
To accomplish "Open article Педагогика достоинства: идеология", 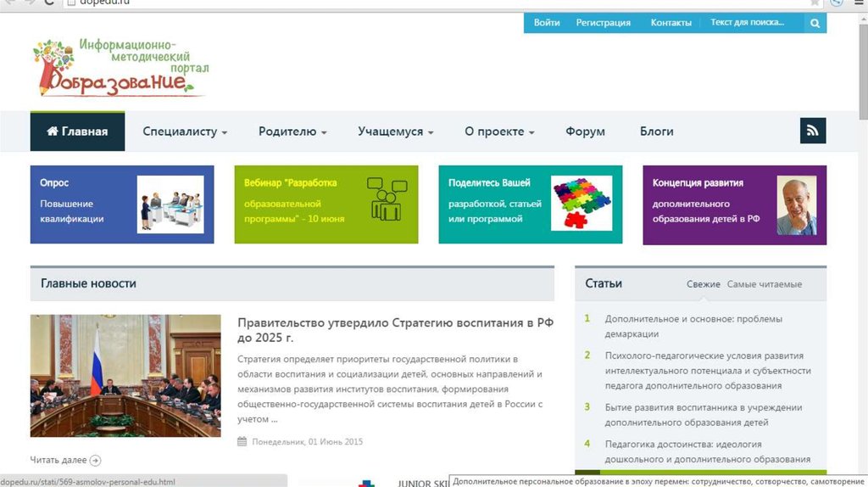I will [x=708, y=451].
